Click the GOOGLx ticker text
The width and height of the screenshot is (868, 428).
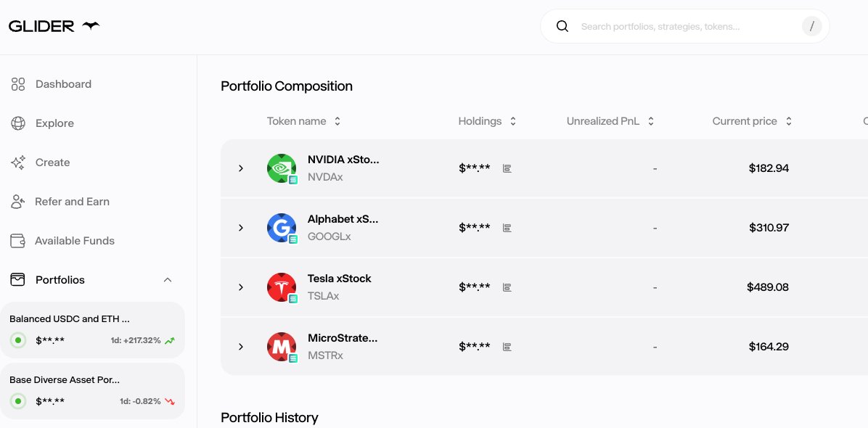[x=329, y=236]
